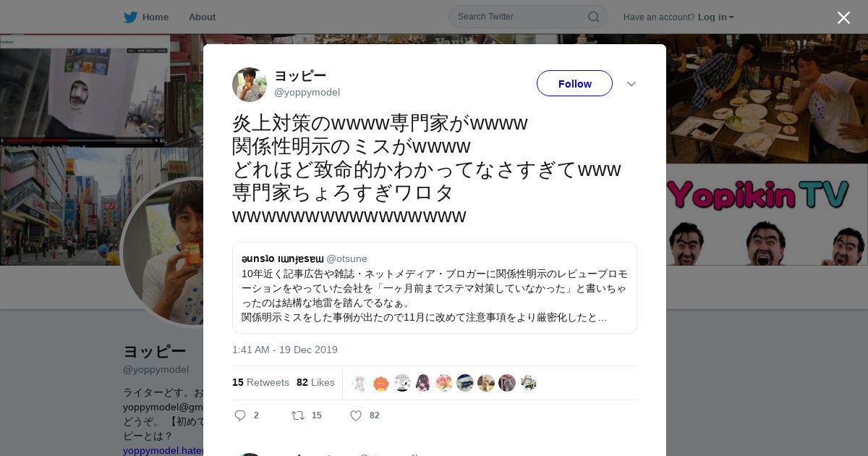Follow the @yoppymodel account
This screenshot has height=456, width=868.
pos(574,83)
